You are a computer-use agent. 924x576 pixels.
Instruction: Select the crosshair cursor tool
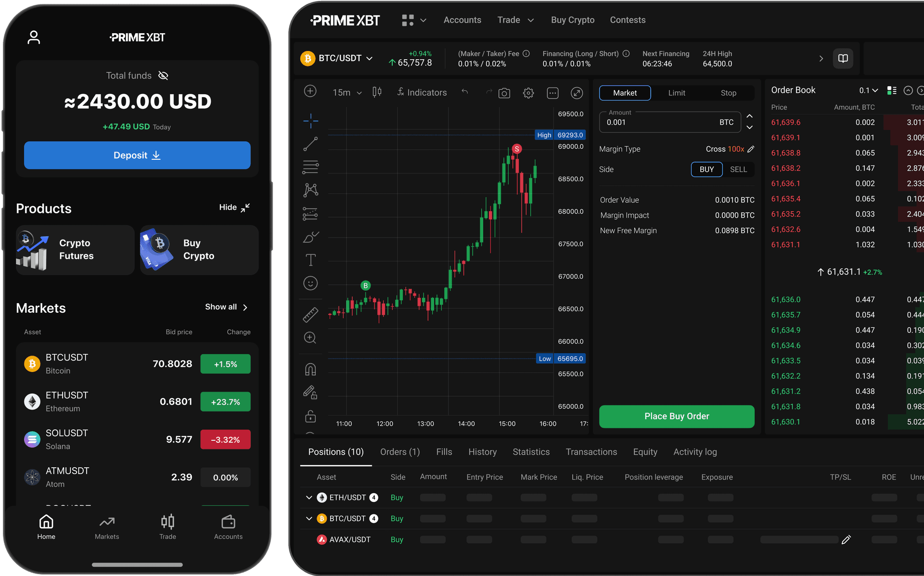(x=310, y=120)
